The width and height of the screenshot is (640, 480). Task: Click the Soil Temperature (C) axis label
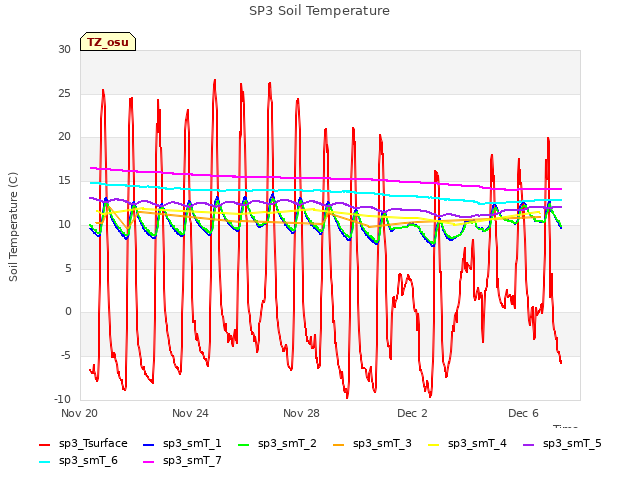tap(13, 227)
